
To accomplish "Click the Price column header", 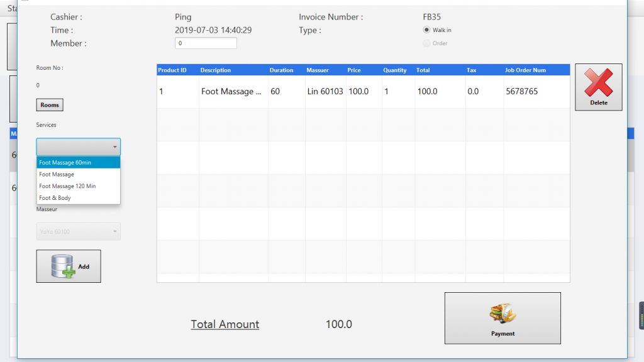I will coord(354,70).
